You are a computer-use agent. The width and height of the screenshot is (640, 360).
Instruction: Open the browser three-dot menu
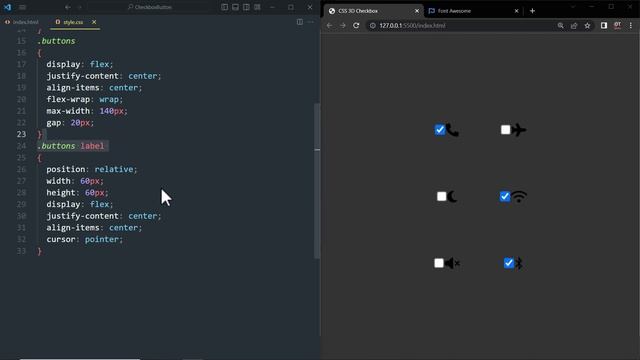631,26
